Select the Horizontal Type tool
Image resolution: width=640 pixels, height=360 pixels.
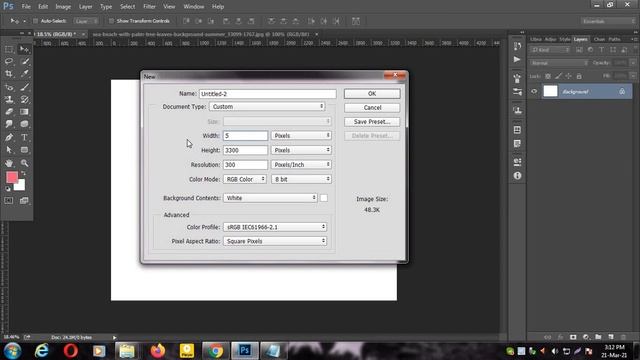tap(24, 137)
